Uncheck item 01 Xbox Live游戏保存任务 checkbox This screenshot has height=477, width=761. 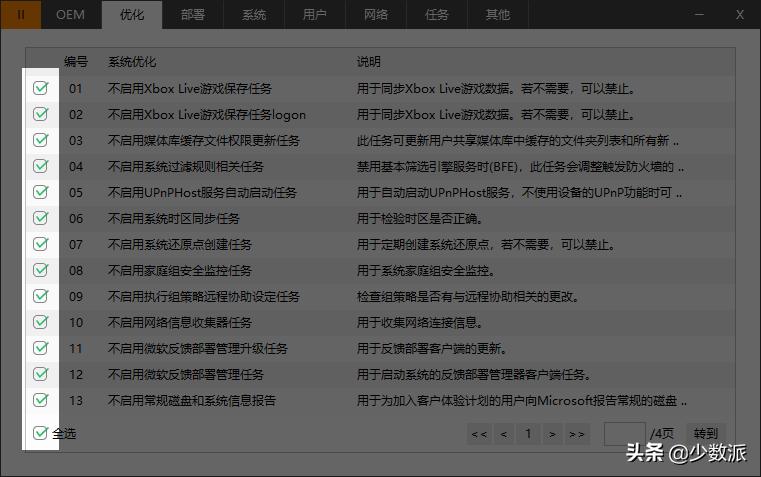click(40, 88)
